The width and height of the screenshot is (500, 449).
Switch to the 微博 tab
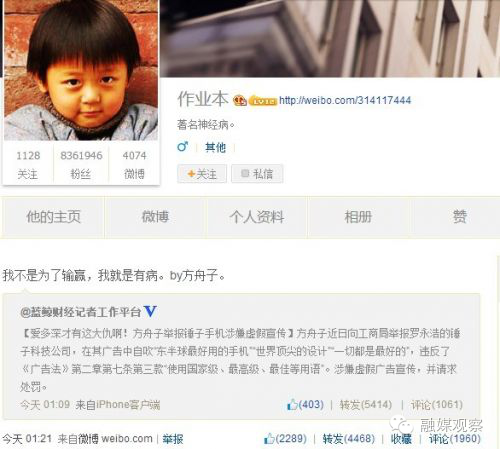point(155,217)
